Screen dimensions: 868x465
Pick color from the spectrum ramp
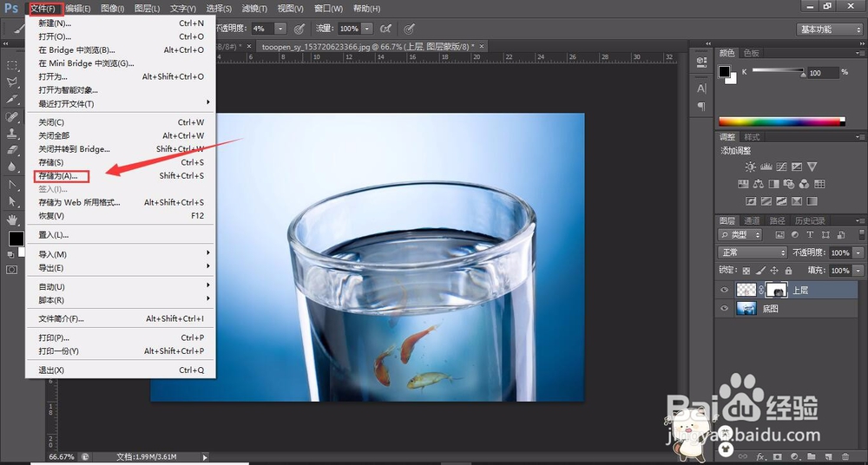[x=782, y=121]
